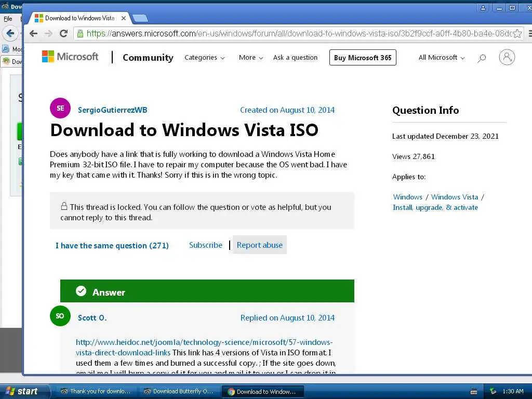This screenshot has width=532, height=399.
Task: Click Ask a question
Action: [x=295, y=58]
